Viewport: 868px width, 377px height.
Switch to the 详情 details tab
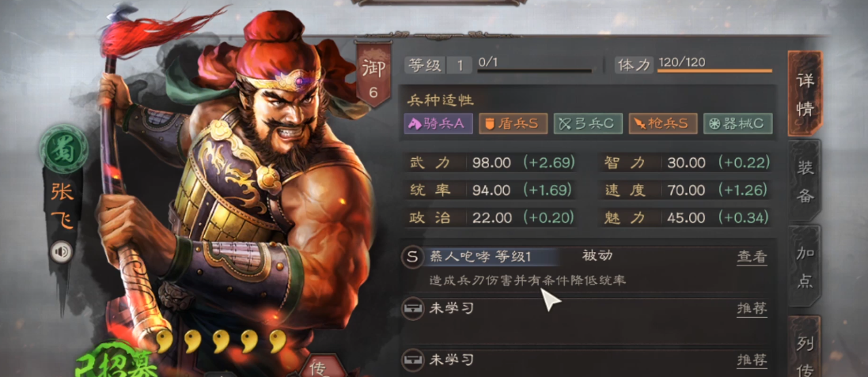pyautogui.click(x=805, y=94)
